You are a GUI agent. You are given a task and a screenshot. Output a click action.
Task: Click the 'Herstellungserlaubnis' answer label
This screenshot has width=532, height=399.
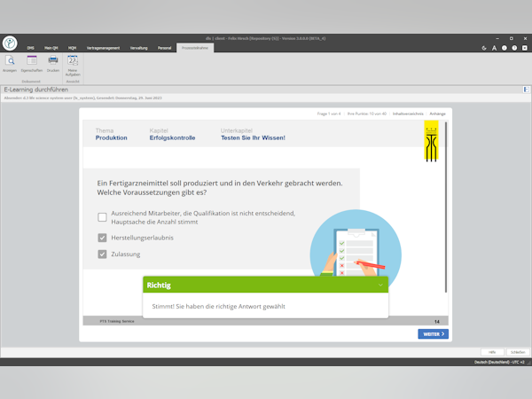point(142,238)
